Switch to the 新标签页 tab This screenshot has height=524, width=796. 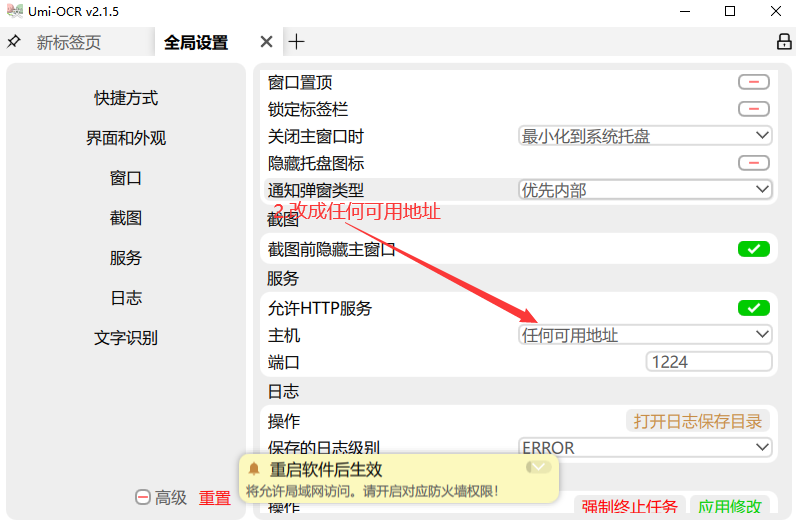69,43
